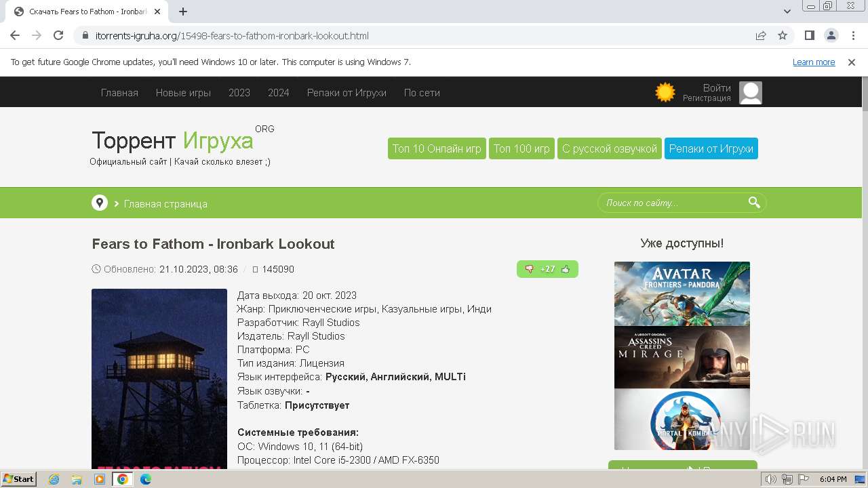Screen dimensions: 868x488
Task: Open Главная in top navigation
Action: (x=119, y=93)
